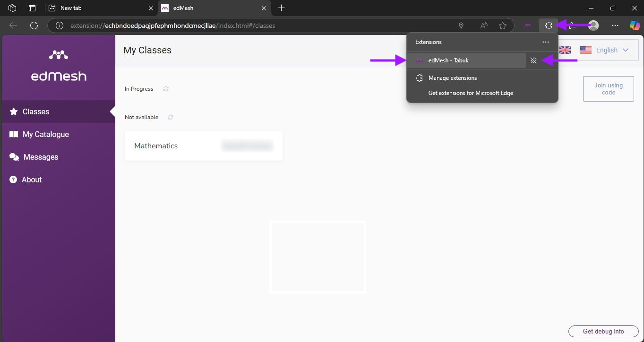The width and height of the screenshot is (644, 342).
Task: Select edMesh - Tabuk extension entry
Action: pos(467,60)
